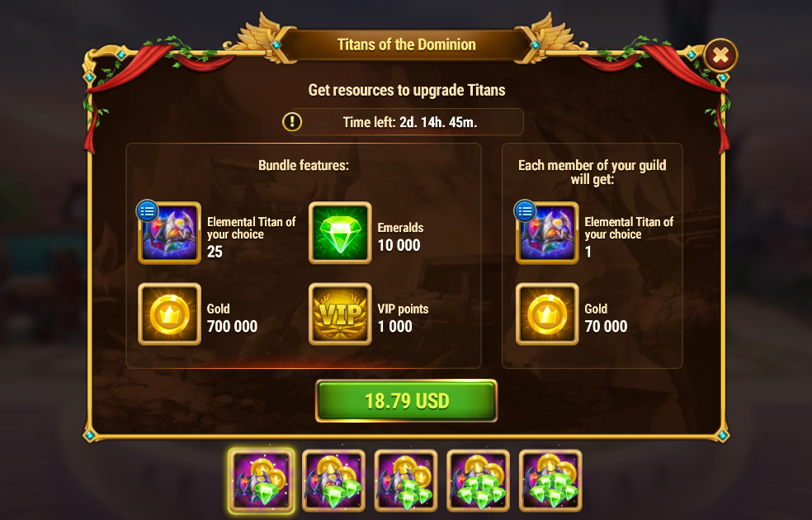Click the Elemental Titan icon in Bundle features
The height and width of the screenshot is (520, 812).
click(169, 233)
